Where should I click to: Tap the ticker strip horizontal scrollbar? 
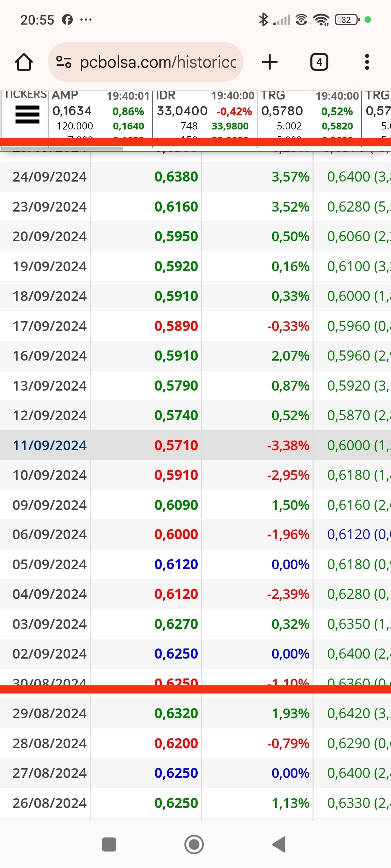(x=62, y=148)
